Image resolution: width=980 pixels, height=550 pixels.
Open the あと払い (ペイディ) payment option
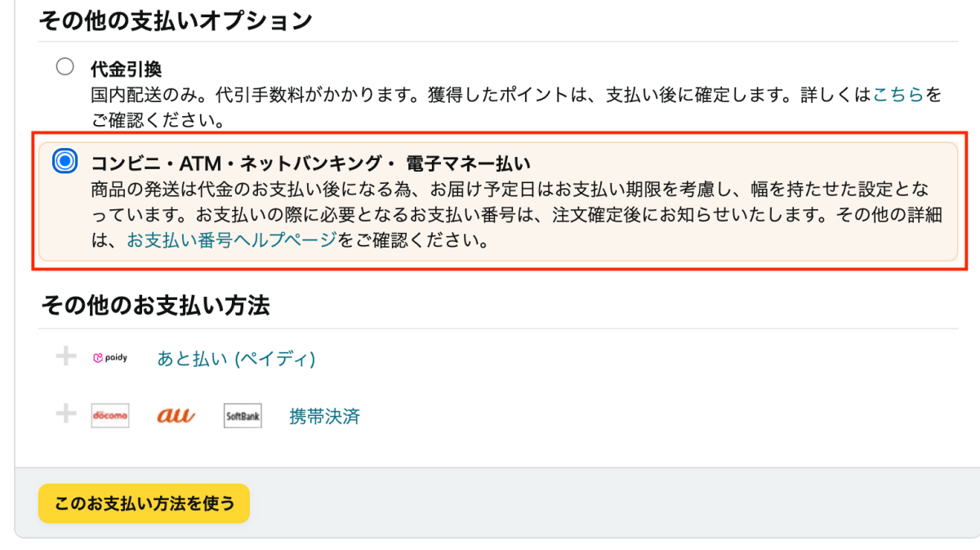coord(236,359)
